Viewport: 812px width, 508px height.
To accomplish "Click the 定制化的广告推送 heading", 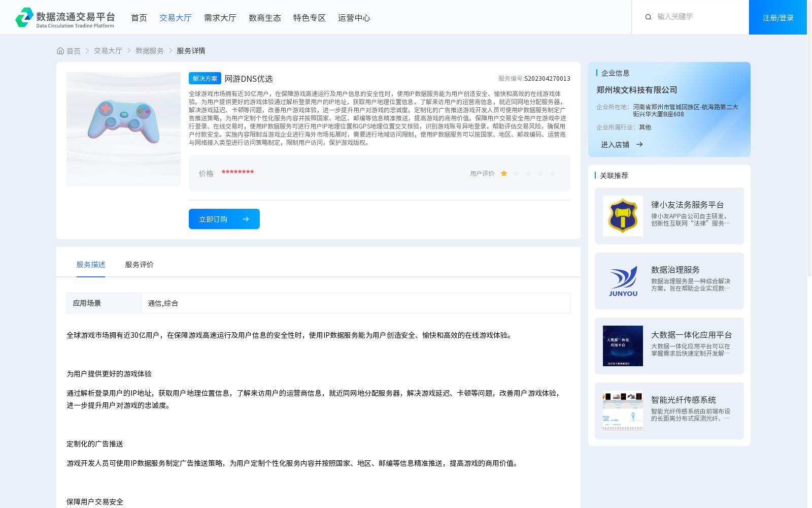I will 95,444.
